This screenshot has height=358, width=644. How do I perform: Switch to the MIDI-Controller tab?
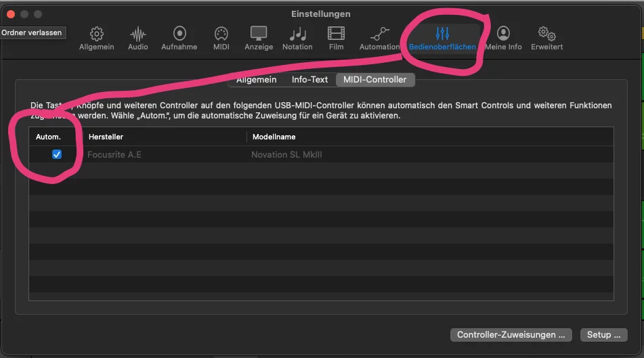(x=375, y=80)
